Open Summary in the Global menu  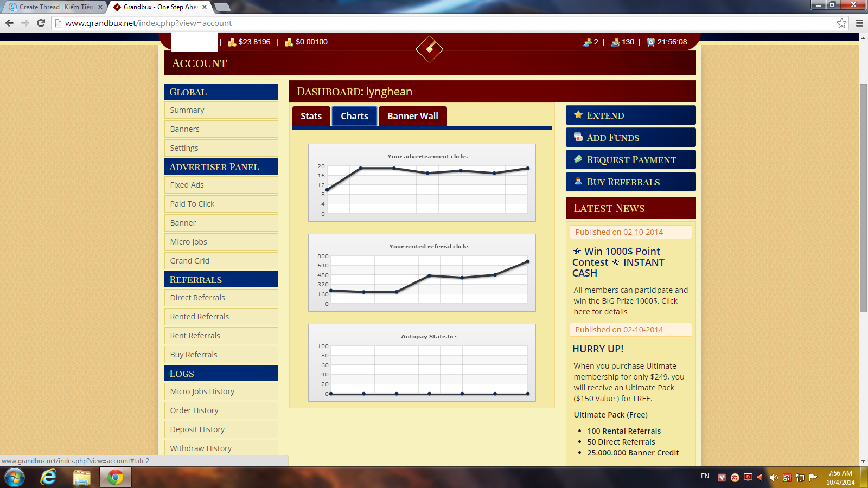pyautogui.click(x=221, y=110)
